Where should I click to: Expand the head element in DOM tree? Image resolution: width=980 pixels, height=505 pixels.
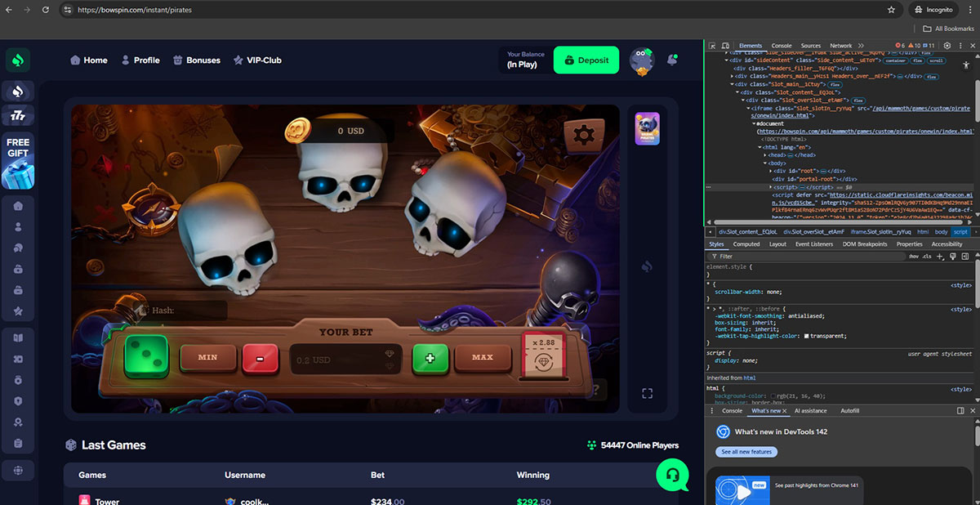(x=765, y=154)
